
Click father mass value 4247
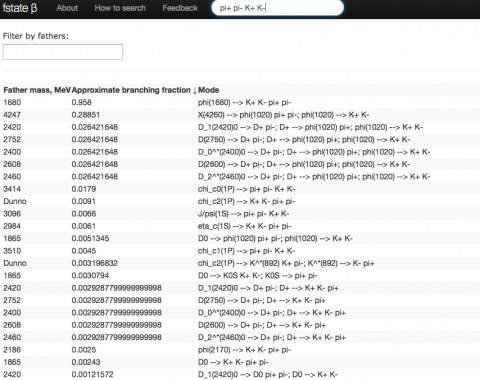(12, 115)
